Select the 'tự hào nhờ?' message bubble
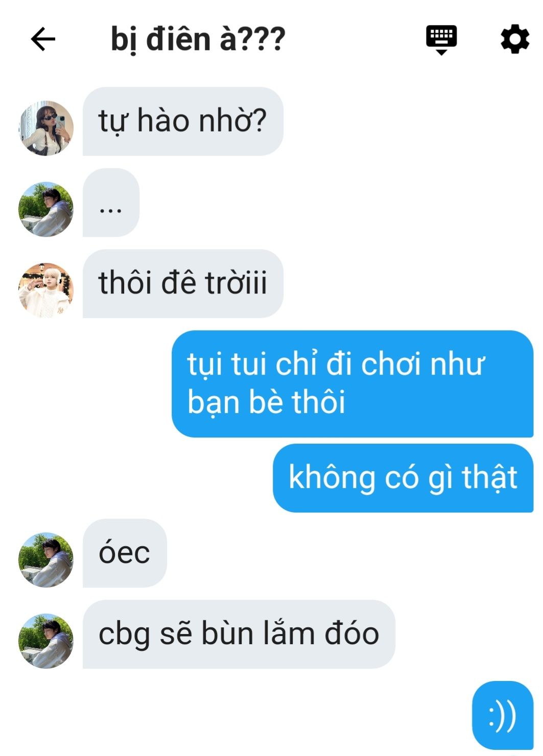 (x=183, y=121)
